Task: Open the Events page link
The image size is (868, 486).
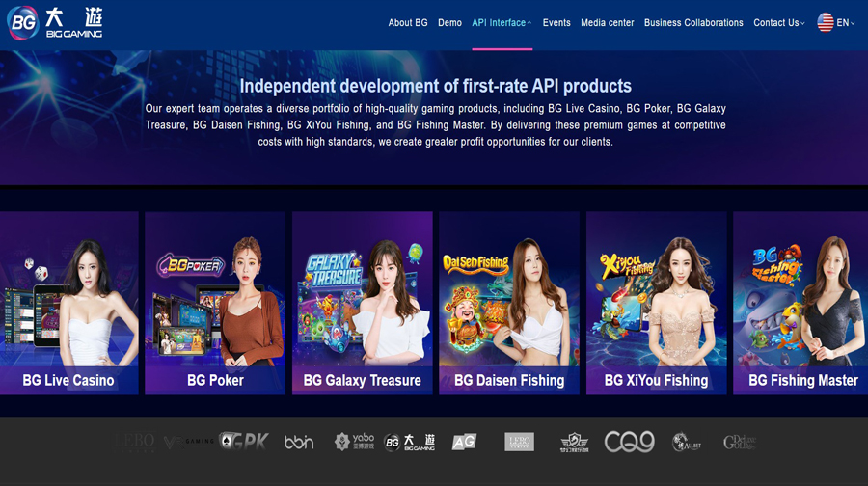Action: pos(556,23)
